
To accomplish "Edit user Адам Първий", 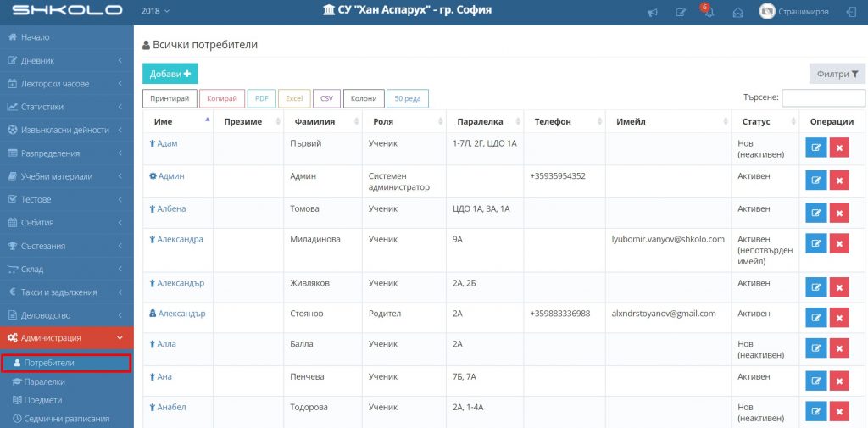I will tap(816, 147).
